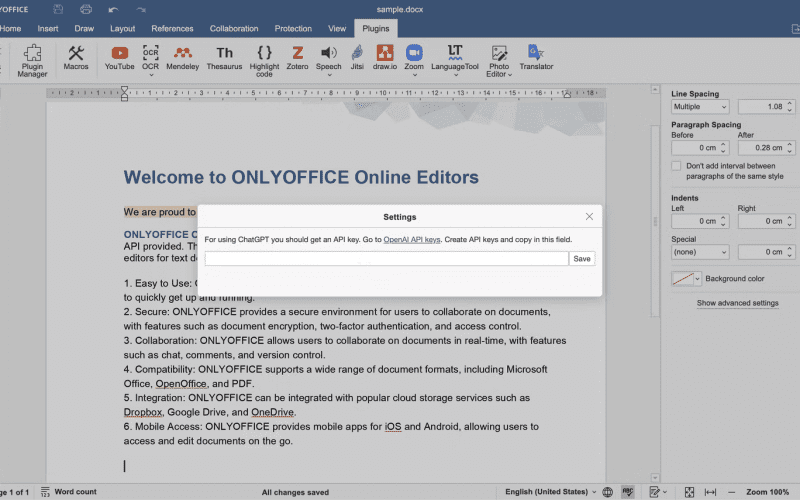Image resolution: width=800 pixels, height=500 pixels.
Task: Click the Save button in Settings dialog
Action: [582, 259]
